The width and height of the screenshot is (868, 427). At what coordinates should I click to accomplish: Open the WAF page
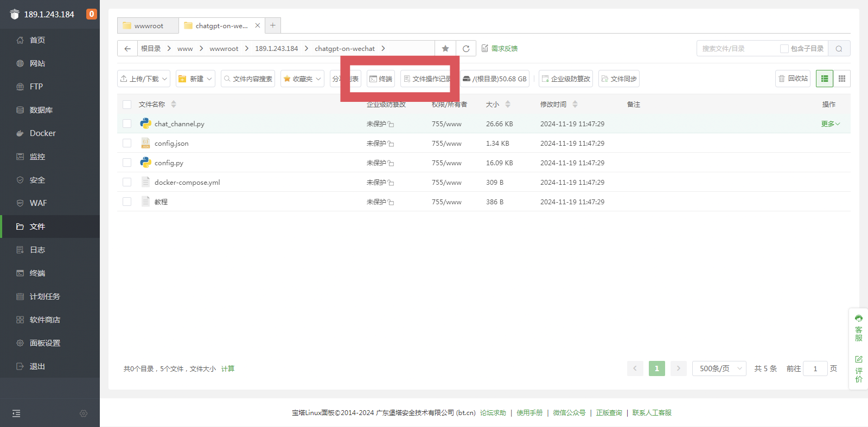click(x=38, y=203)
